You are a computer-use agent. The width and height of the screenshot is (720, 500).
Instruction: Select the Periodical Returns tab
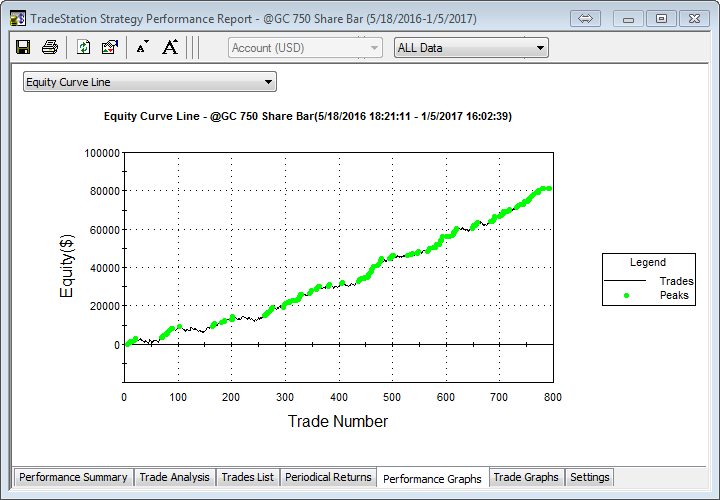click(x=328, y=477)
